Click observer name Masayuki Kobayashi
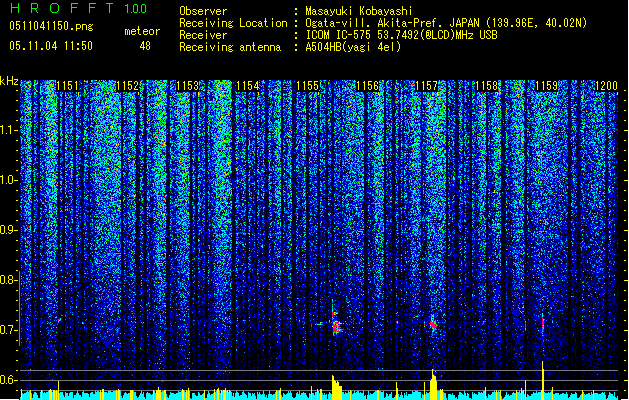 coord(358,11)
